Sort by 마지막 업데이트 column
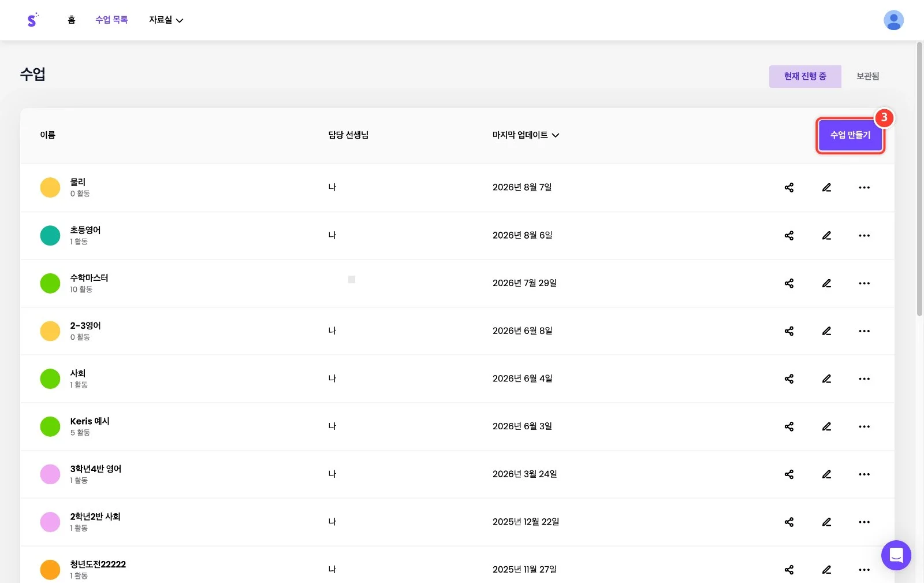This screenshot has width=924, height=583. 526,135
